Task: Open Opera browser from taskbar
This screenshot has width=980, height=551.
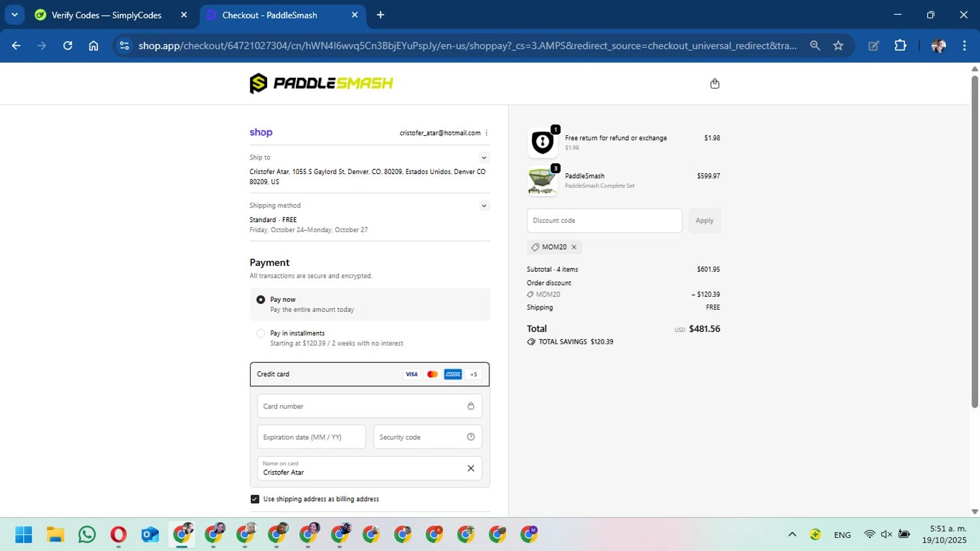Action: (x=118, y=535)
